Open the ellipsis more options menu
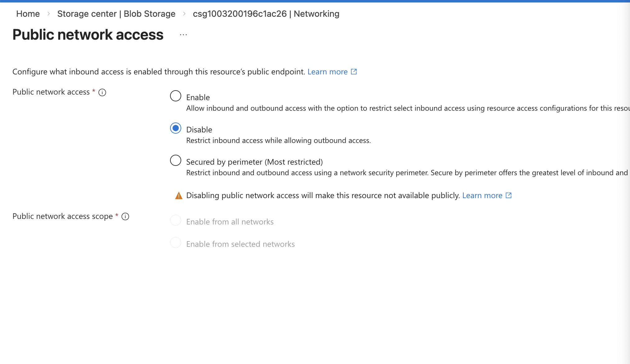Screen dimensions: 630x364 183,35
